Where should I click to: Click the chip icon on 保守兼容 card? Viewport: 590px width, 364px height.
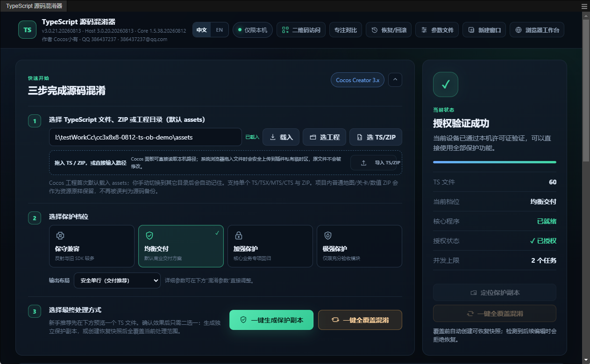[60, 236]
